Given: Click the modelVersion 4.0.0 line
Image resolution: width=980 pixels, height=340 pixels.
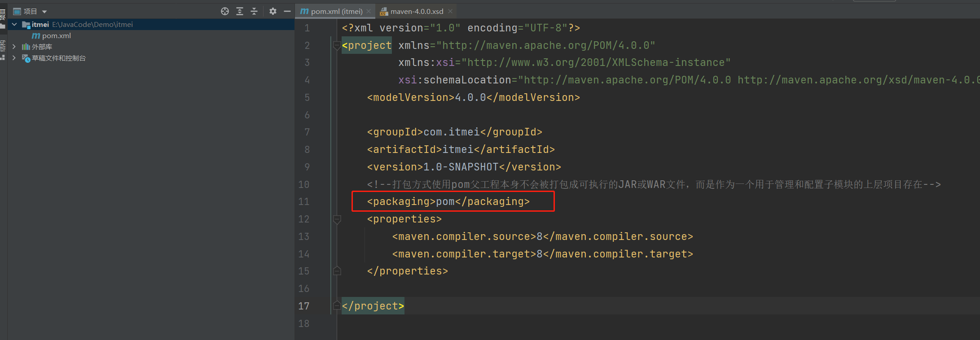Looking at the screenshot, I should pyautogui.click(x=474, y=97).
